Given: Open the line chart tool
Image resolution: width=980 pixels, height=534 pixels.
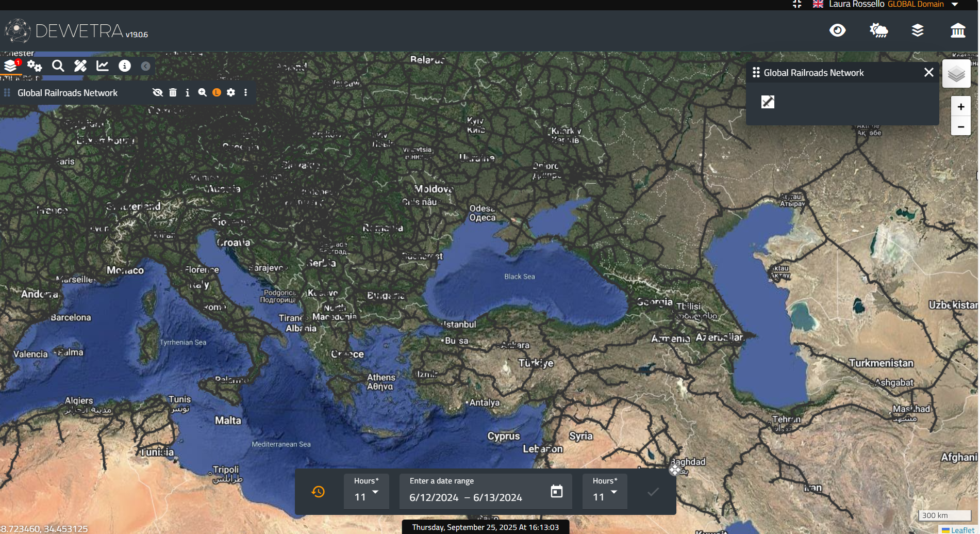Looking at the screenshot, I should coord(103,66).
